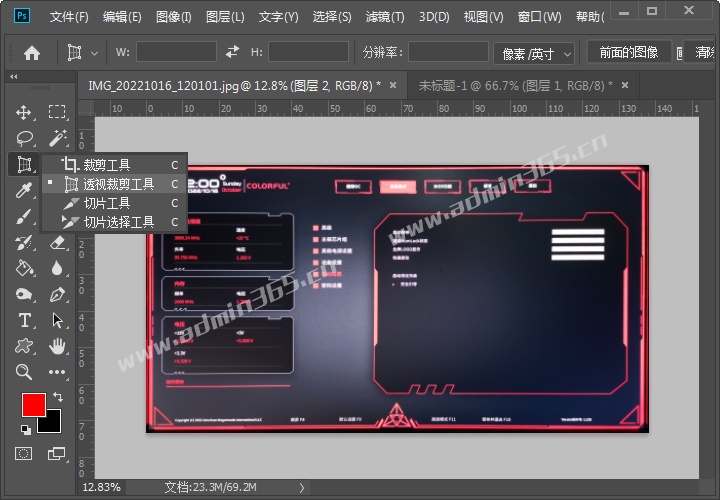This screenshot has height=500, width=720.
Task: Select the Rectangular Marquee tool
Action: pos(57,112)
